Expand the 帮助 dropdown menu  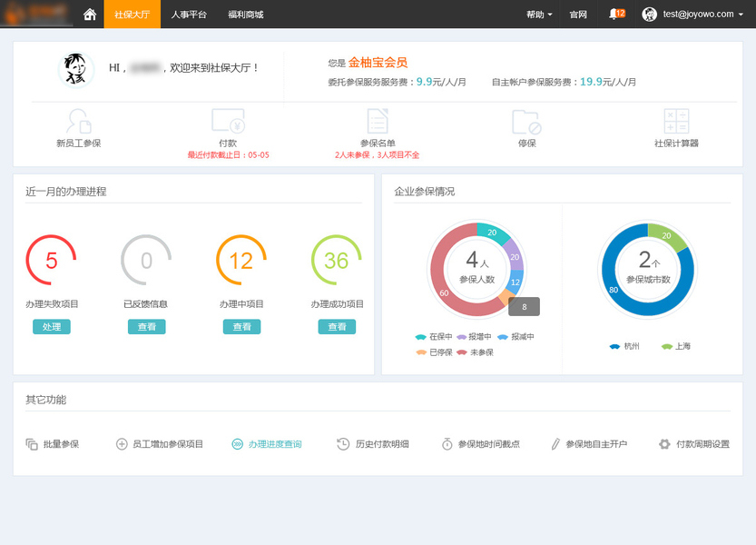coord(539,15)
